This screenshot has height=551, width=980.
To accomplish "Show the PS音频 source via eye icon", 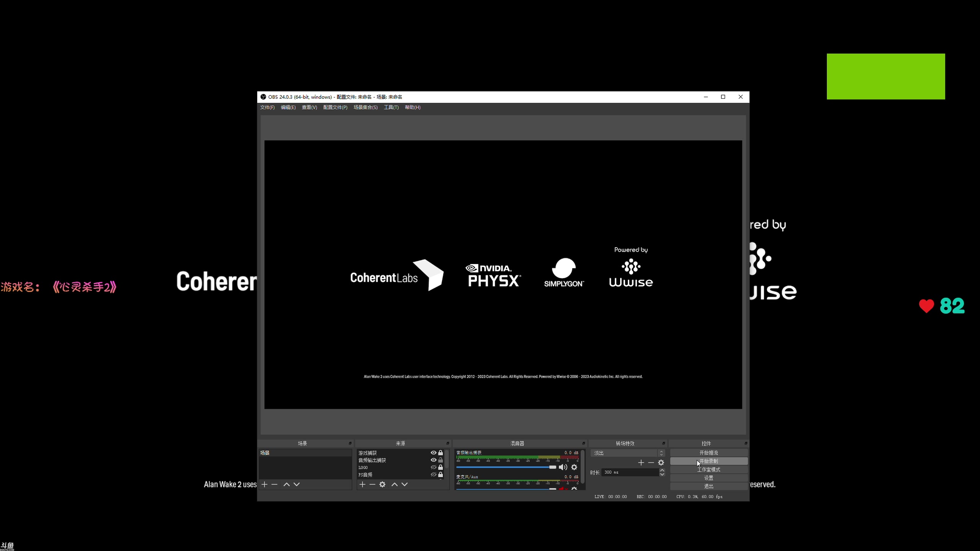I will [x=433, y=474].
